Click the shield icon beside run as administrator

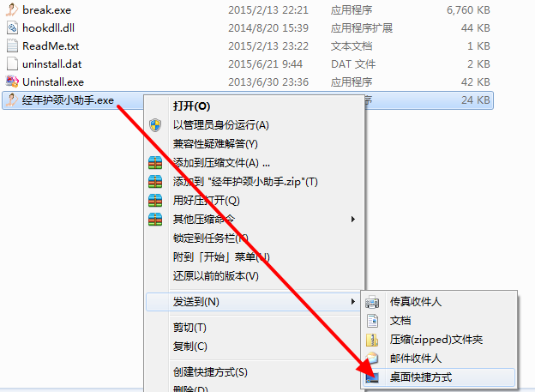(155, 125)
